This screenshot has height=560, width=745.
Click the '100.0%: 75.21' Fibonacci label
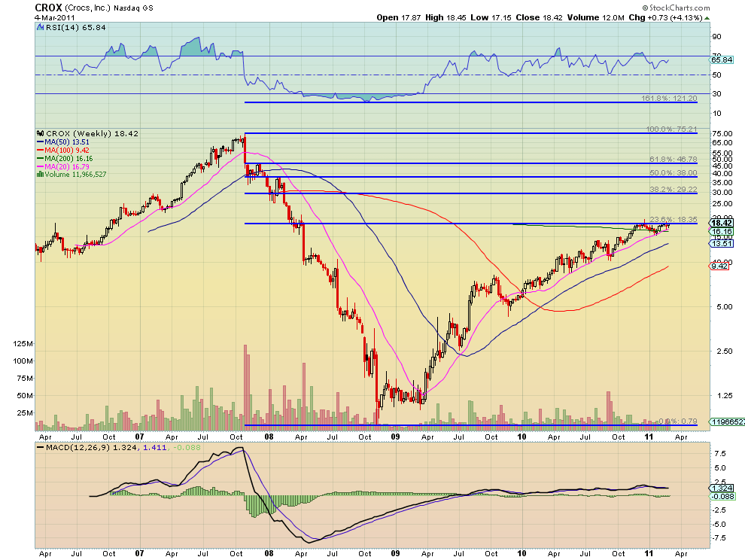pyautogui.click(x=671, y=129)
